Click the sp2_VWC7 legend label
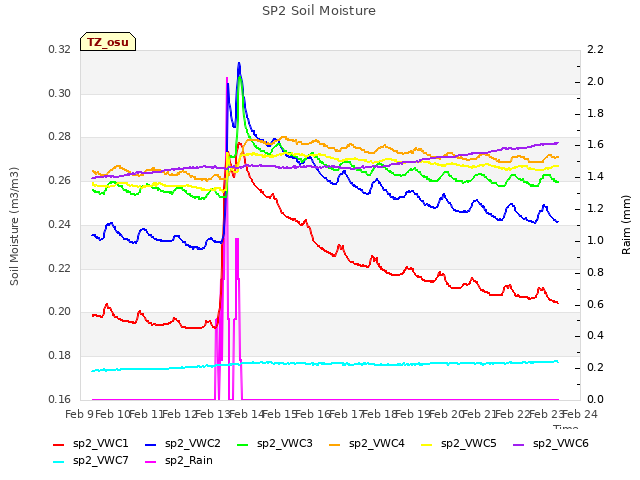 point(100,461)
